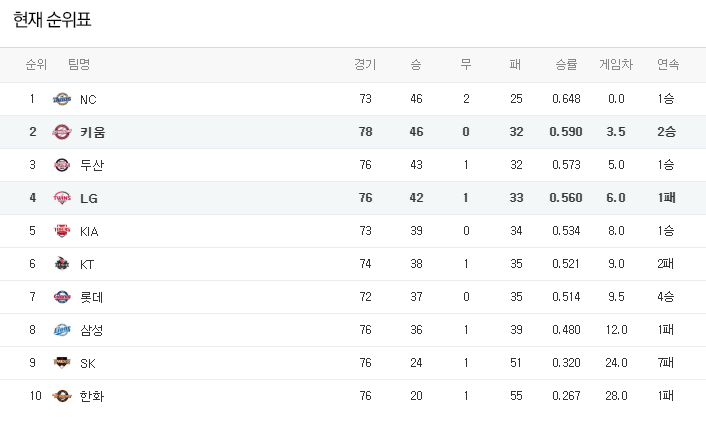This screenshot has height=432, width=706.
Task: Click the 삼성 team logo icon
Action: (62, 330)
